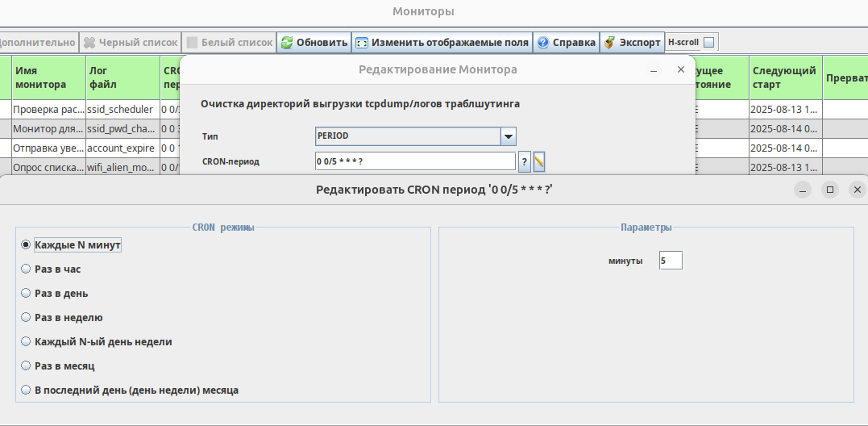Image resolution: width=868 pixels, height=426 pixels.
Task: Select Монитор для... monitor row
Action: 48,128
